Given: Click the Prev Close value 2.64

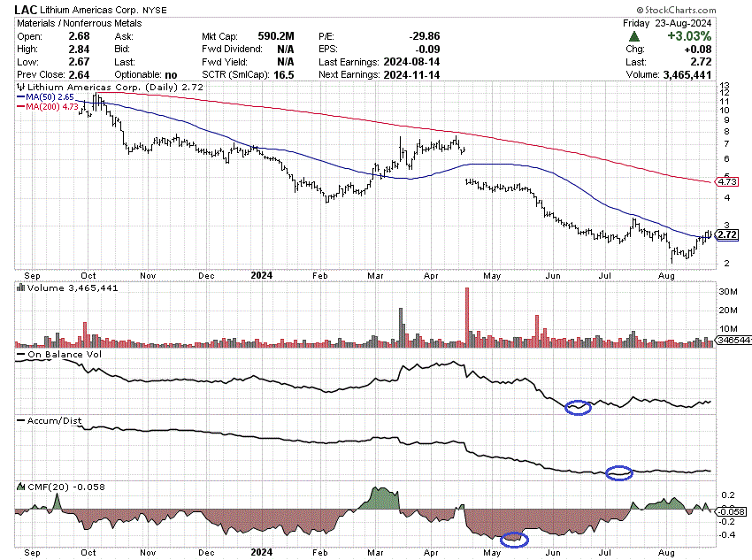Looking at the screenshot, I should click(x=79, y=75).
